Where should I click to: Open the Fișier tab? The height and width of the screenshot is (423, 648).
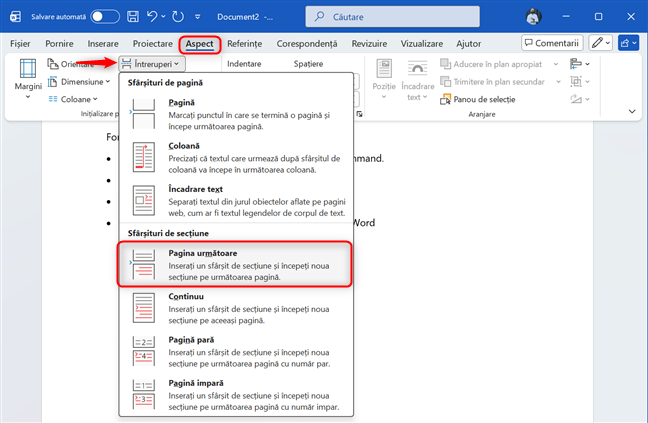click(20, 43)
